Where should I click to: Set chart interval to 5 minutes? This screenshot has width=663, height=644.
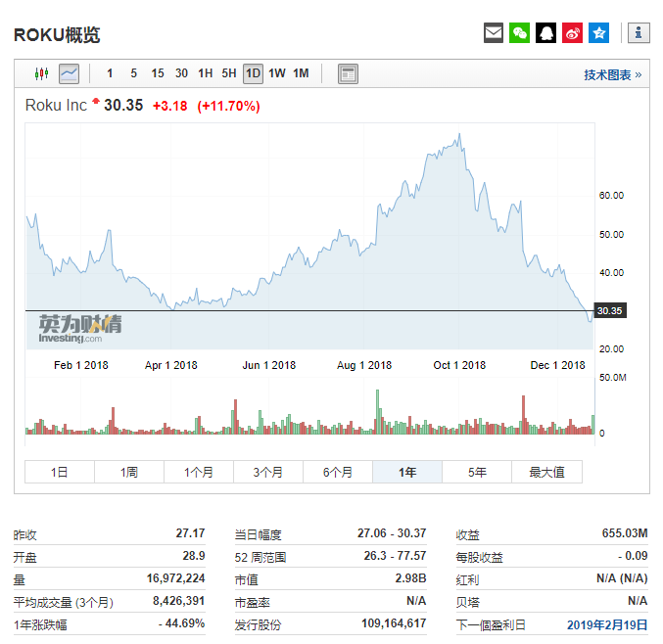[133, 73]
